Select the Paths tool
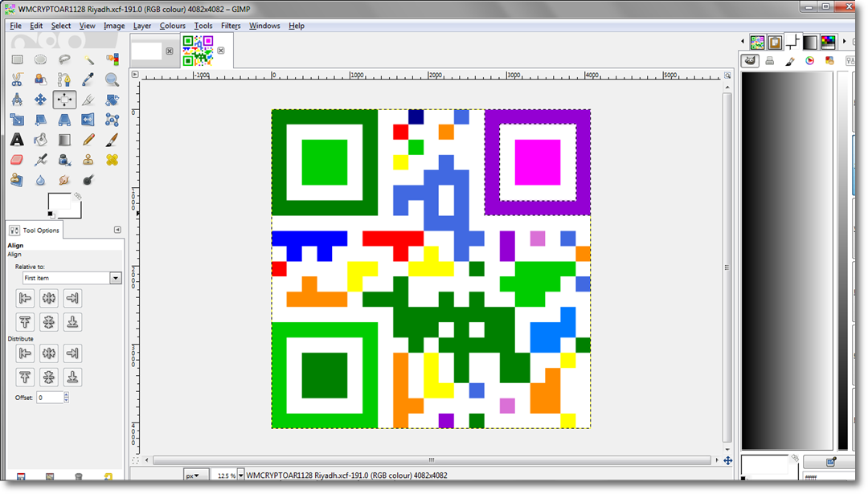Image resolution: width=868 pixels, height=494 pixels. [64, 80]
